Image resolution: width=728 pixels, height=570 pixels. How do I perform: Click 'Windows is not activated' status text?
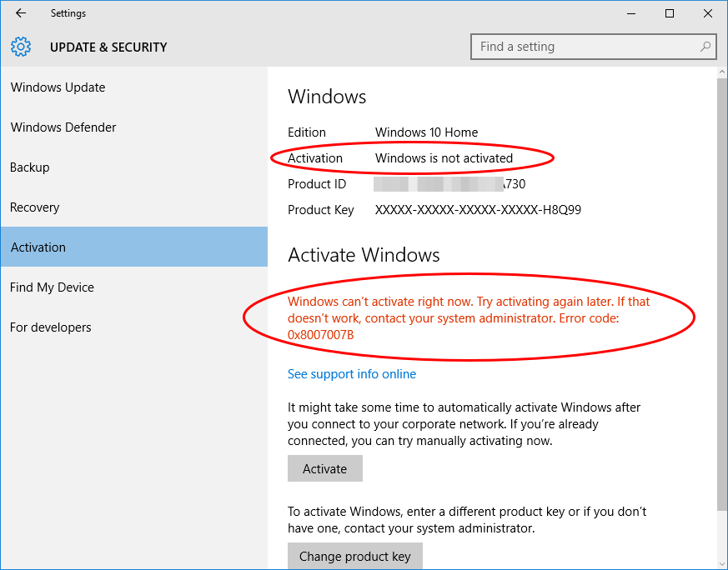(444, 158)
